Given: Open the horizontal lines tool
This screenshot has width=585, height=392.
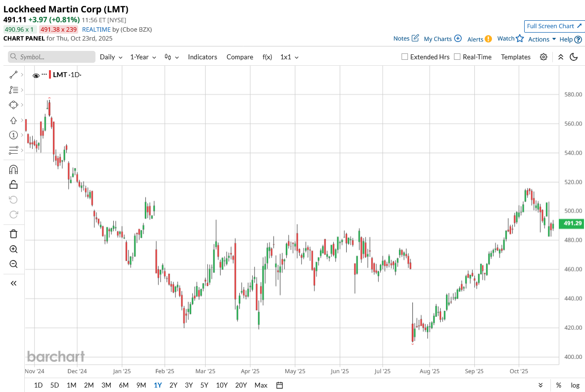Looking at the screenshot, I should coord(13,150).
